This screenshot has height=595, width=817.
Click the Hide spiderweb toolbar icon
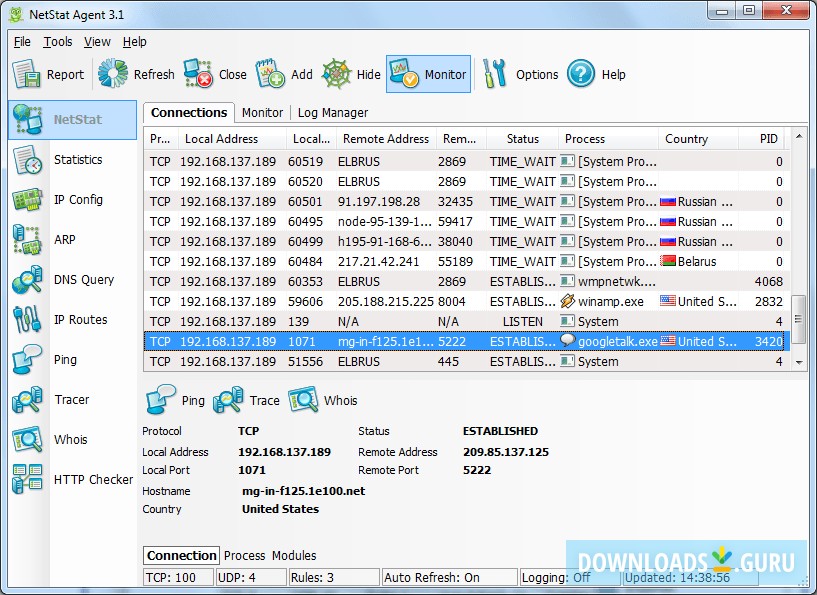coord(336,74)
